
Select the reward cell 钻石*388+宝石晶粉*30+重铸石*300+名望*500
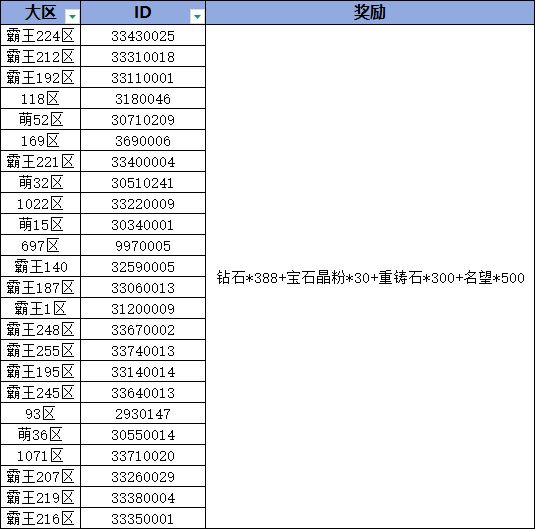pyautogui.click(x=370, y=276)
